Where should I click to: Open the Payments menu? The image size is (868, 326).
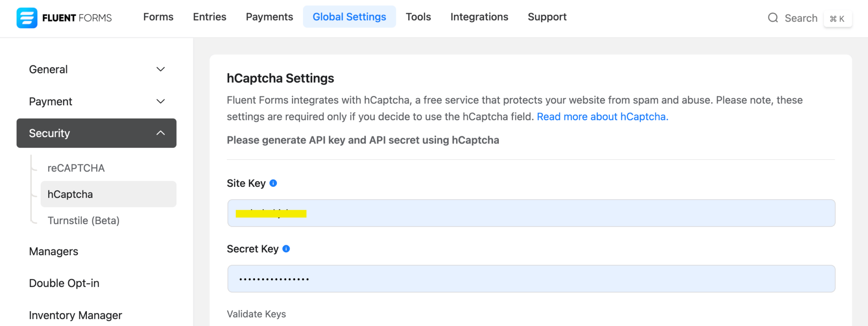pyautogui.click(x=269, y=17)
